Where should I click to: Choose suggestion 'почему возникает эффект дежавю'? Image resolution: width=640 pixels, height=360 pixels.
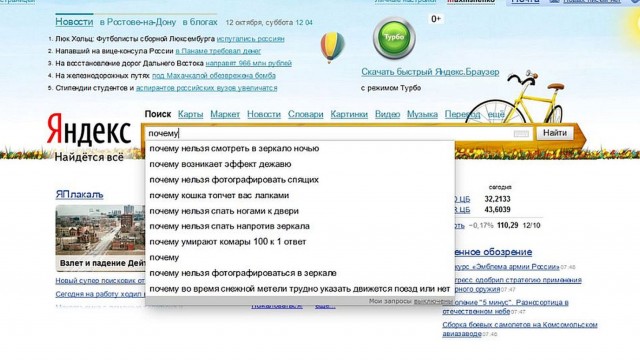click(300, 164)
